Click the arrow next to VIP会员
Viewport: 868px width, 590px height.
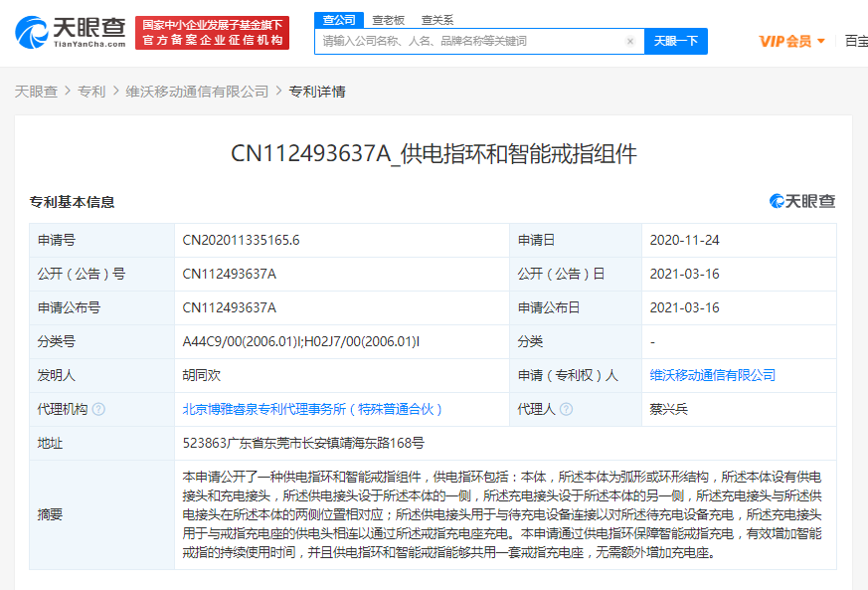point(821,42)
